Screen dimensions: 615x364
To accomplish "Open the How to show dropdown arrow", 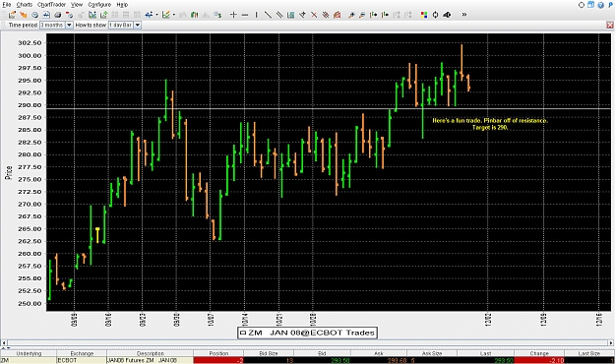I will pyautogui.click(x=138, y=25).
